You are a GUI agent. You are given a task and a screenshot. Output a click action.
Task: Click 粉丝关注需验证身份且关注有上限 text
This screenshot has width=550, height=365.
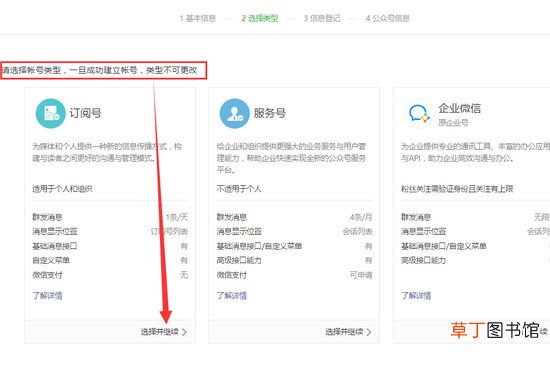coord(457,189)
